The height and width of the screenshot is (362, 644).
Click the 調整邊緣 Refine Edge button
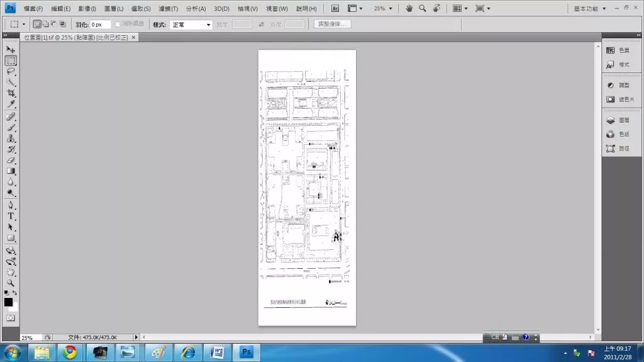(x=332, y=24)
